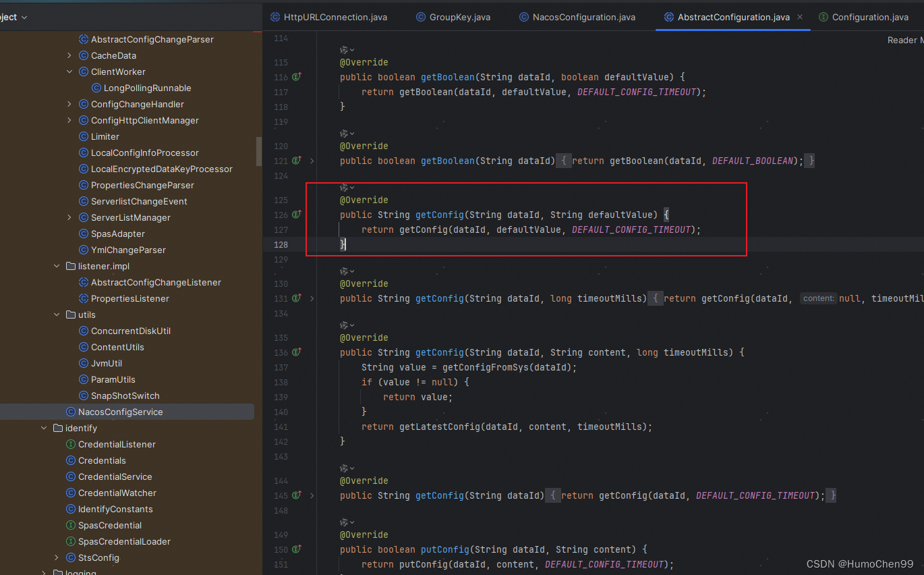Click the Reader Mode label

[906, 40]
